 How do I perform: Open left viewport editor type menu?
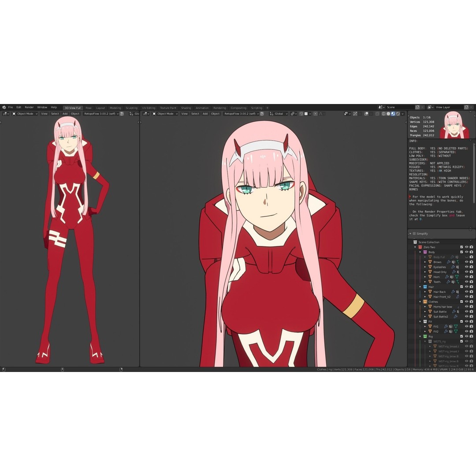[x=6, y=114]
